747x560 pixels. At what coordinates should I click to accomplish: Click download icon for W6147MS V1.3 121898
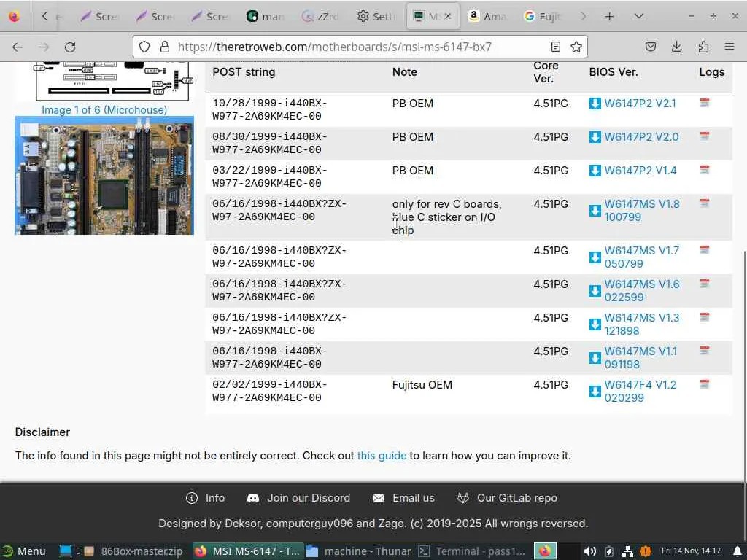(x=595, y=324)
